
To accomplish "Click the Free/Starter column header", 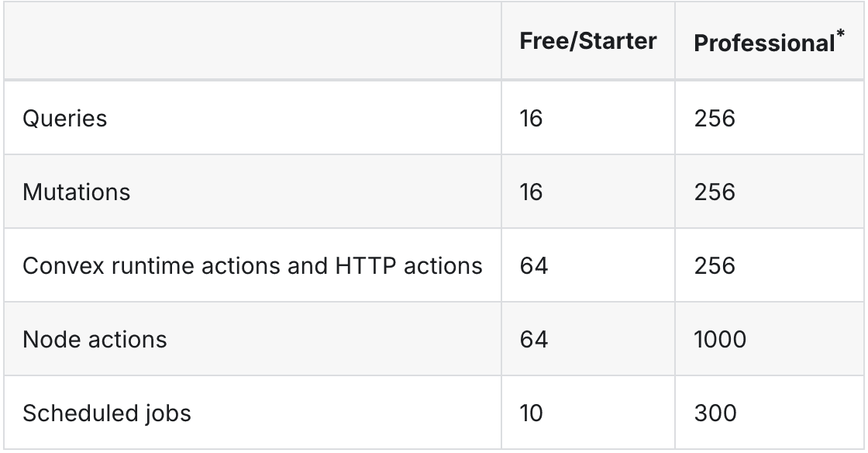I will click(587, 42).
